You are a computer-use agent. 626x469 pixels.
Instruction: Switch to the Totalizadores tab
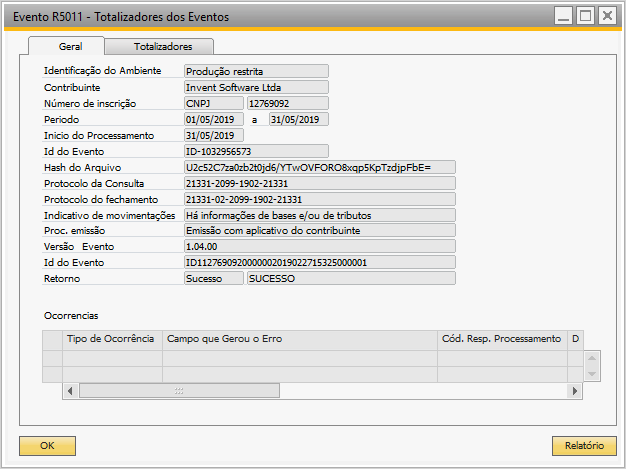[160, 47]
